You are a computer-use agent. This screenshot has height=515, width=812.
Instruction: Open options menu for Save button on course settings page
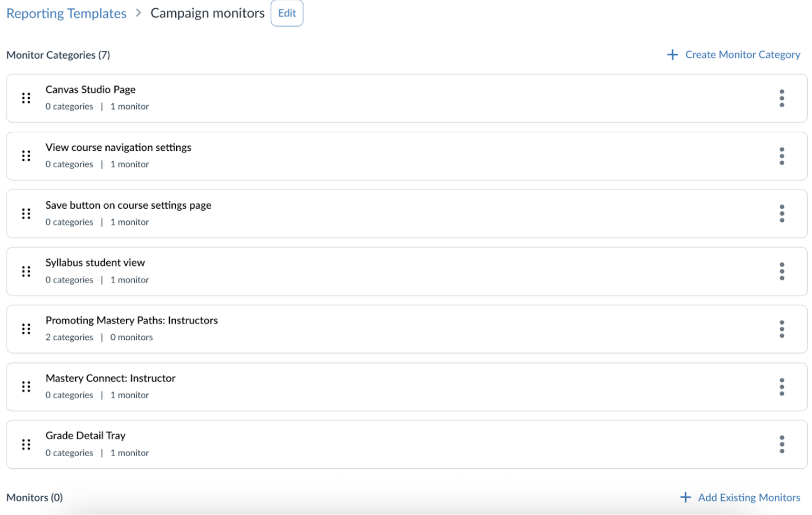[x=782, y=213]
